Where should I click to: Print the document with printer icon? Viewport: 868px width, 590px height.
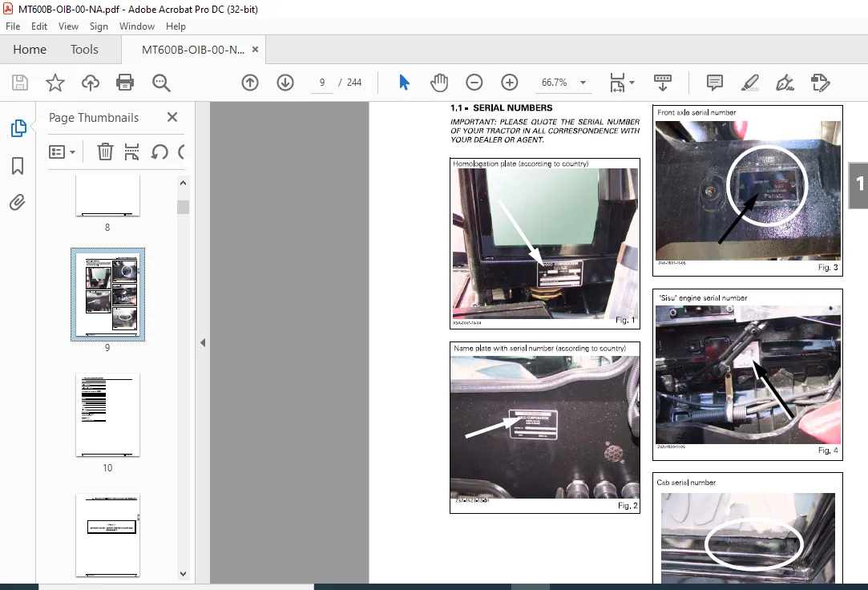[125, 83]
